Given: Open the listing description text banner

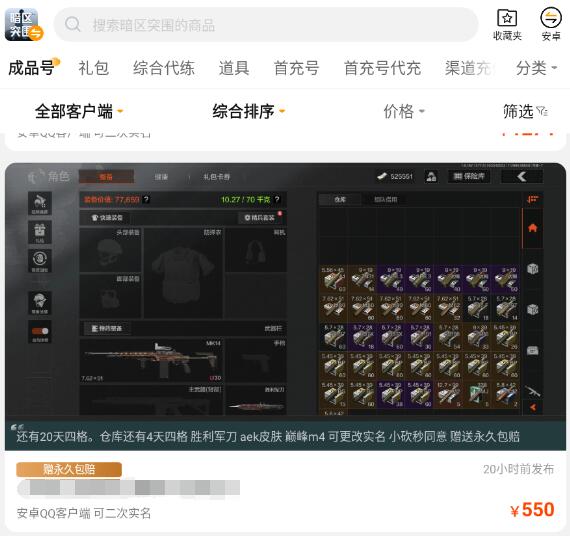Looking at the screenshot, I should 285,436.
